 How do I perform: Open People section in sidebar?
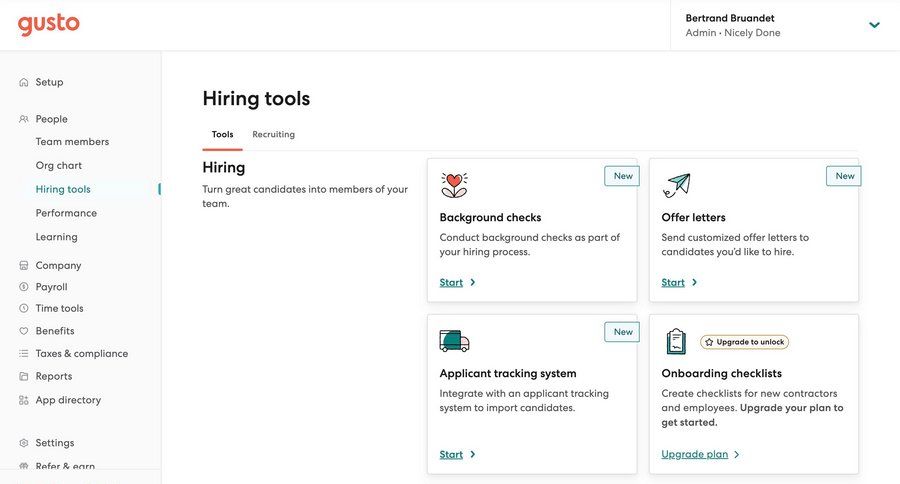pyautogui.click(x=52, y=119)
